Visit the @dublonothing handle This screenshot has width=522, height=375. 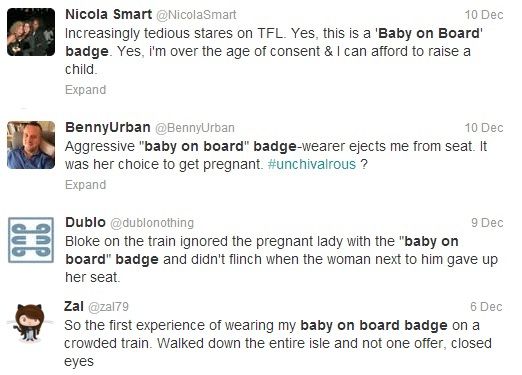coord(152,223)
